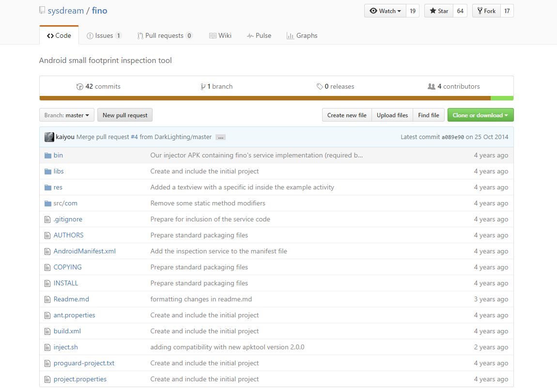Screen dimensions: 557x392
Task: View the 42 commits link
Action: tap(98, 86)
